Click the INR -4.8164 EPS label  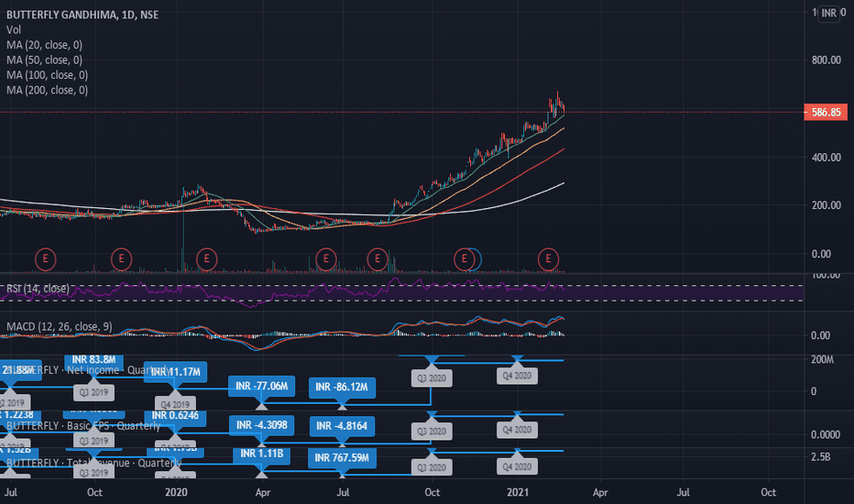point(342,426)
